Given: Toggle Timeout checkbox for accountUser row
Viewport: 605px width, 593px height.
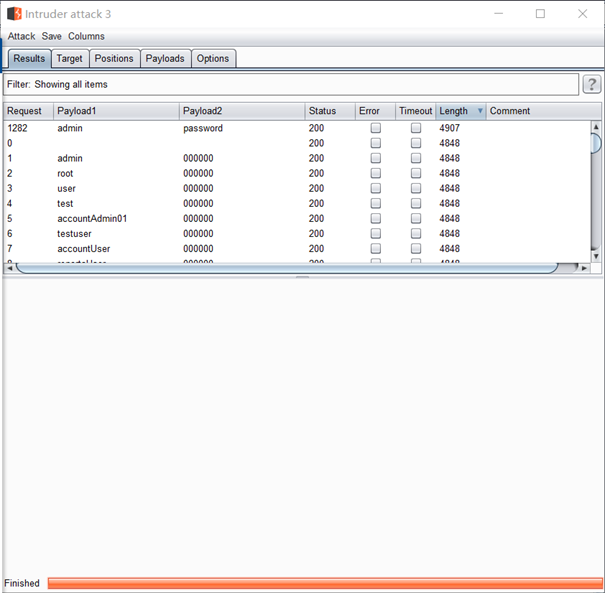Looking at the screenshot, I should [416, 248].
